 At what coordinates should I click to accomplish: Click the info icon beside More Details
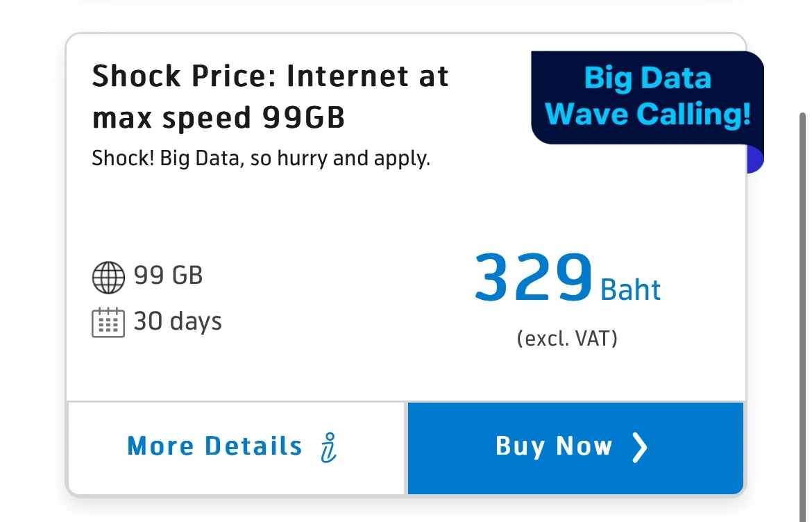click(330, 447)
